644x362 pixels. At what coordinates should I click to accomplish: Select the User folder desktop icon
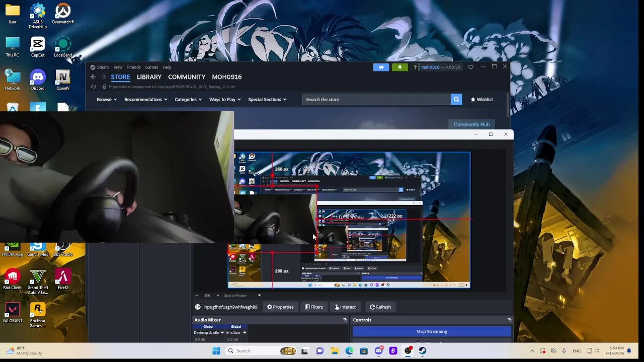pos(13,14)
